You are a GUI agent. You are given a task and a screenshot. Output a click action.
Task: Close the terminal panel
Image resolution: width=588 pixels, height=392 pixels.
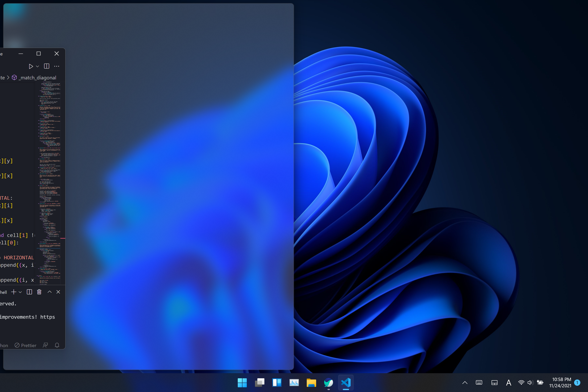click(58, 292)
